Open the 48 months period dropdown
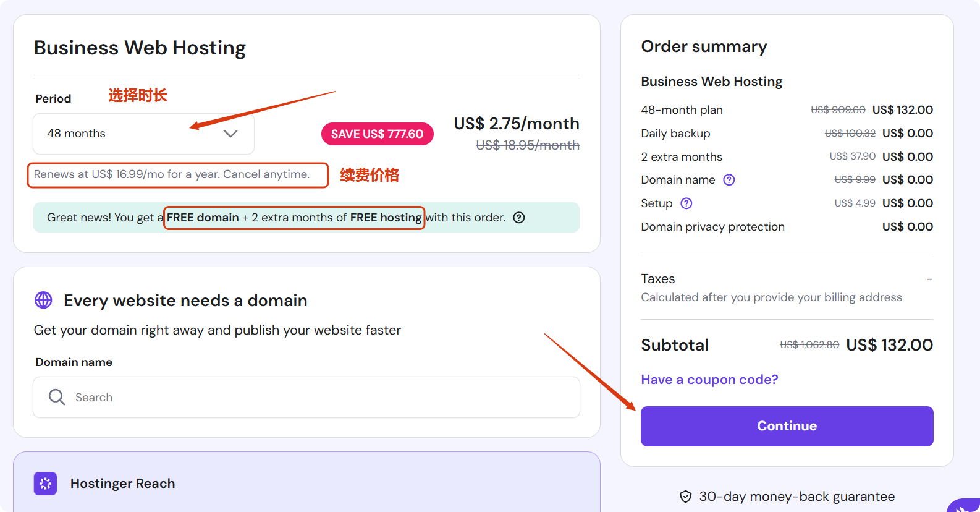Viewport: 980px width, 512px height. [143, 134]
